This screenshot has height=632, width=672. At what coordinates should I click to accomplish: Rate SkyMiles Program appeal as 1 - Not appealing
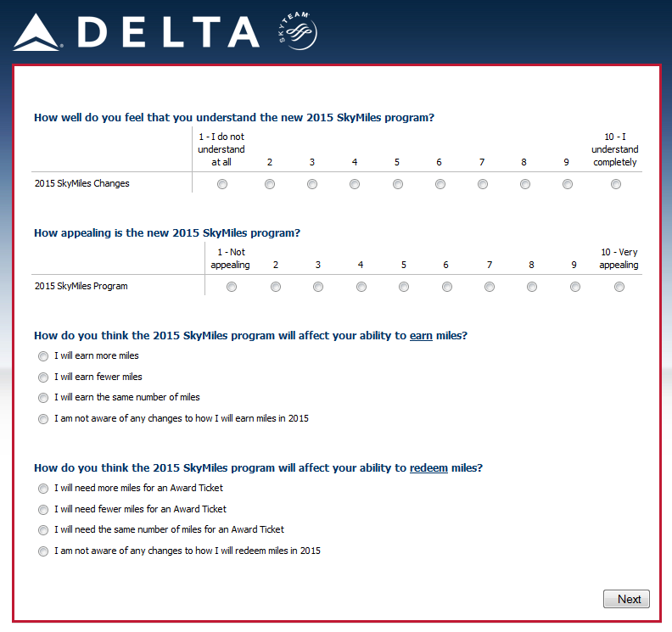232,287
